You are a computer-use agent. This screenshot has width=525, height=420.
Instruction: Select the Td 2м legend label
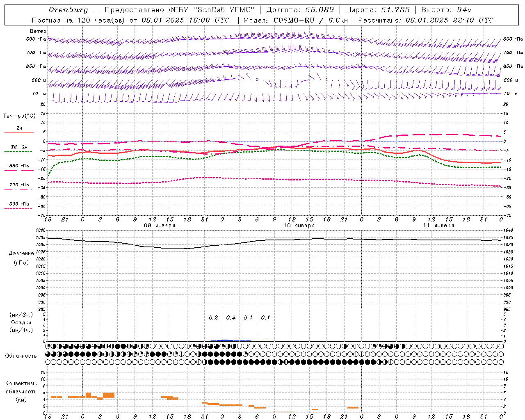pos(19,147)
